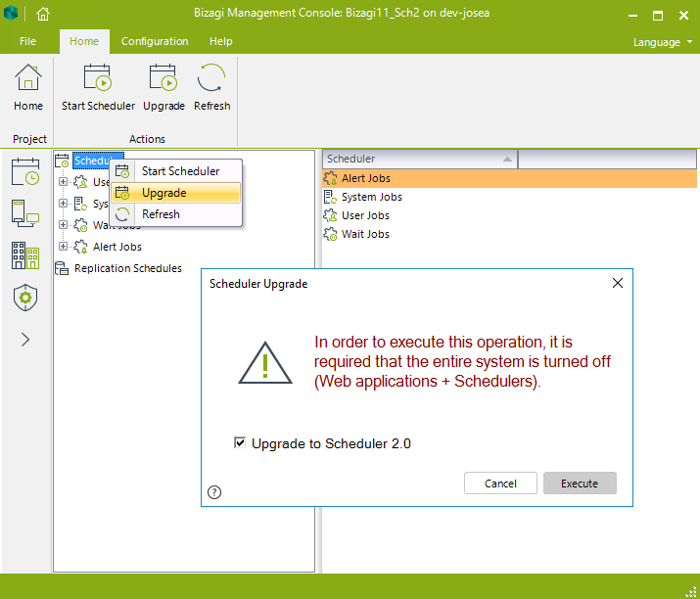The width and height of the screenshot is (700, 599).
Task: Click Execute in Scheduler Upgrade dialog
Action: pyautogui.click(x=580, y=484)
